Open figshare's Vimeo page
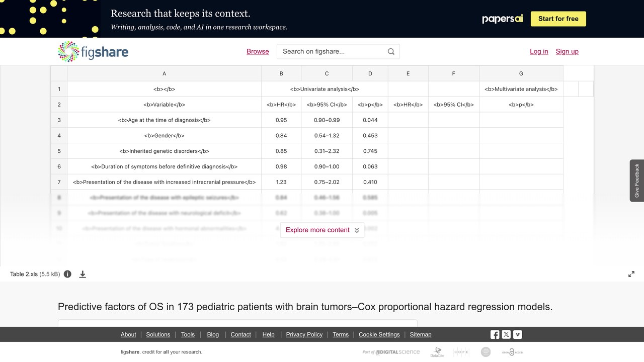 pyautogui.click(x=517, y=334)
